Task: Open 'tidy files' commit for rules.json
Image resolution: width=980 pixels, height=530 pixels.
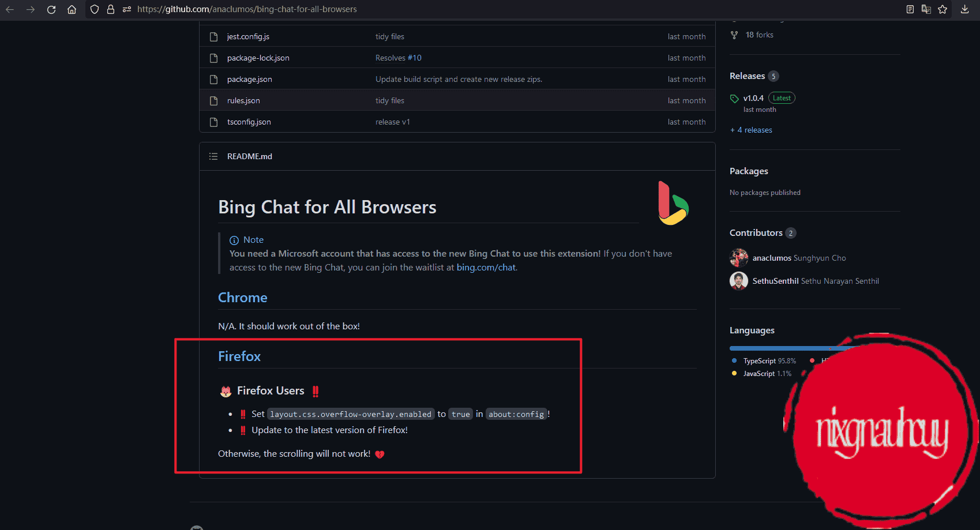Action: tap(390, 100)
